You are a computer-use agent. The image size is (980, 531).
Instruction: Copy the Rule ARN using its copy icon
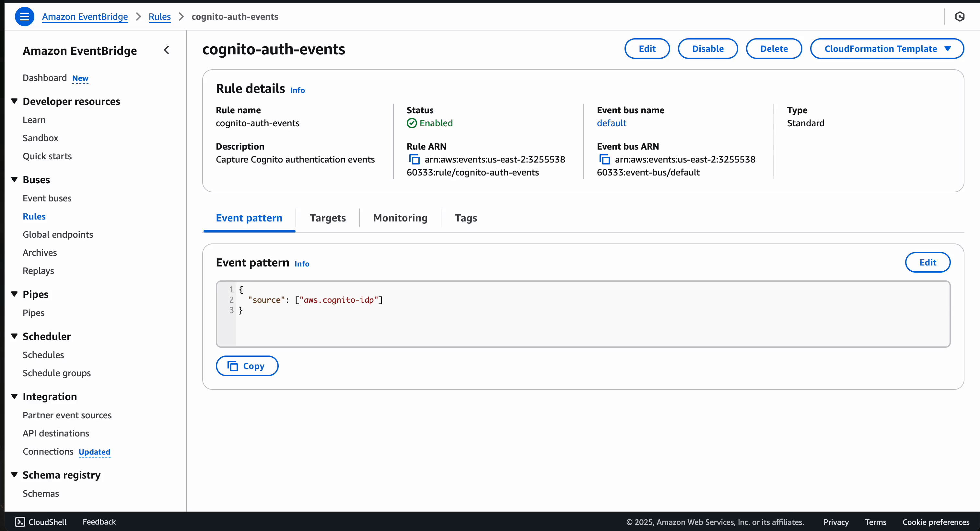[414, 159]
